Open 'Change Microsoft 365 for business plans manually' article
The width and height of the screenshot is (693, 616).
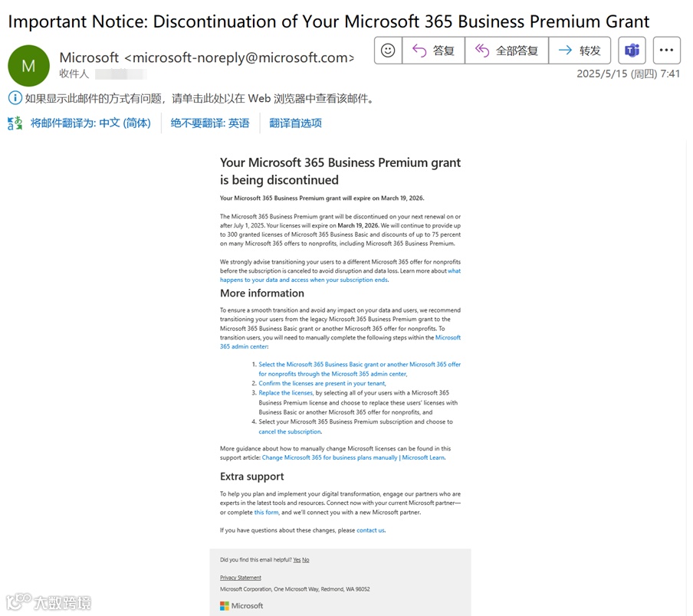tap(353, 457)
